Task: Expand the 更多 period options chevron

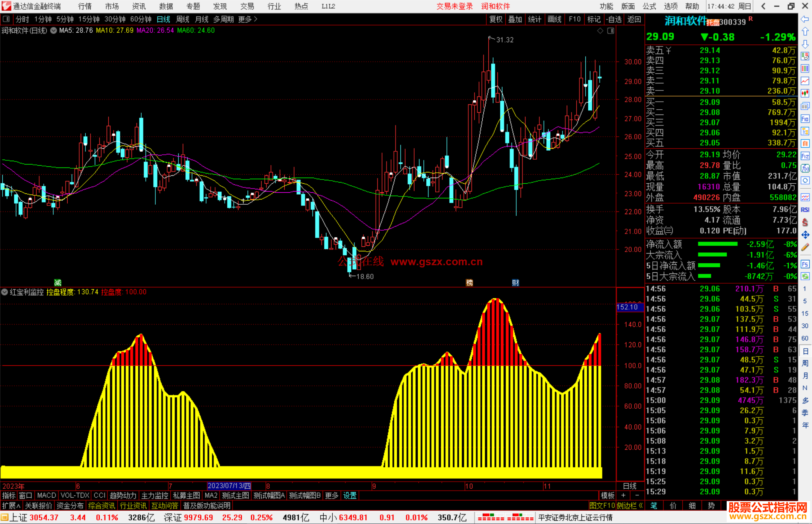Action: (x=255, y=19)
